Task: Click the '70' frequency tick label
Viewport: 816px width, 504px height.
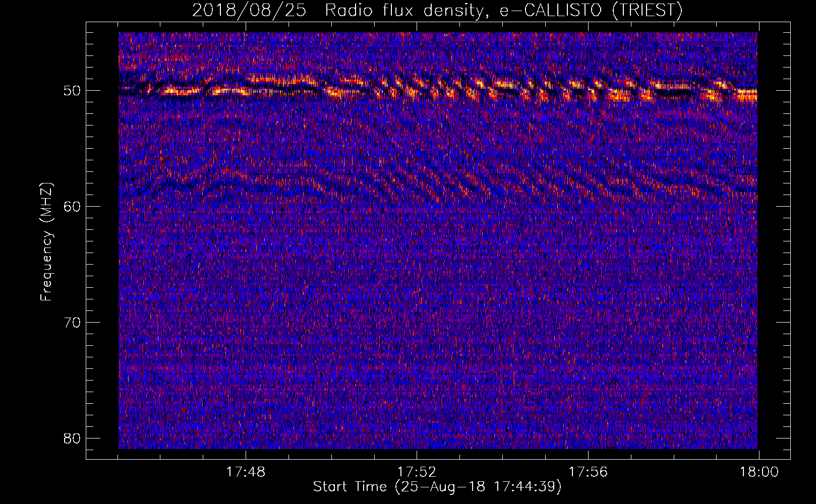Action: point(72,323)
